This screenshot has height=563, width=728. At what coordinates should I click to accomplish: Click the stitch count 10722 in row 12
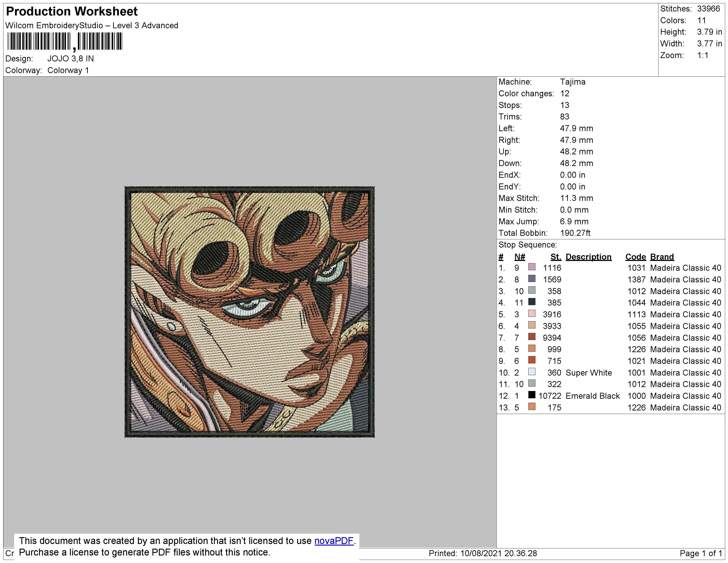550,396
